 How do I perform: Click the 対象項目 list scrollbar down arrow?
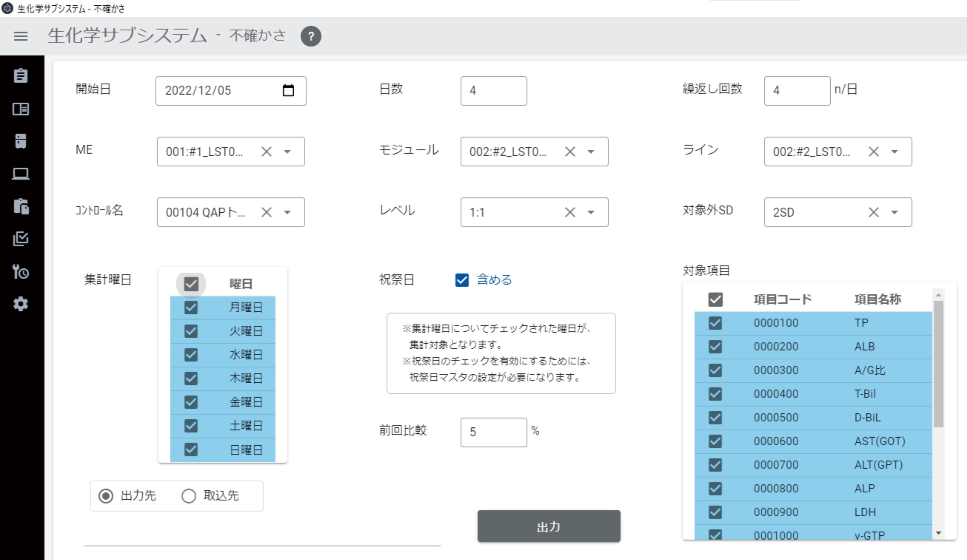tap(938, 533)
